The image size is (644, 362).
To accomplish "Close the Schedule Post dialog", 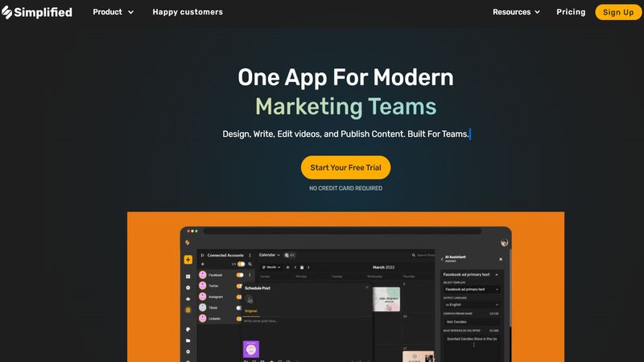I will tap(367, 287).
